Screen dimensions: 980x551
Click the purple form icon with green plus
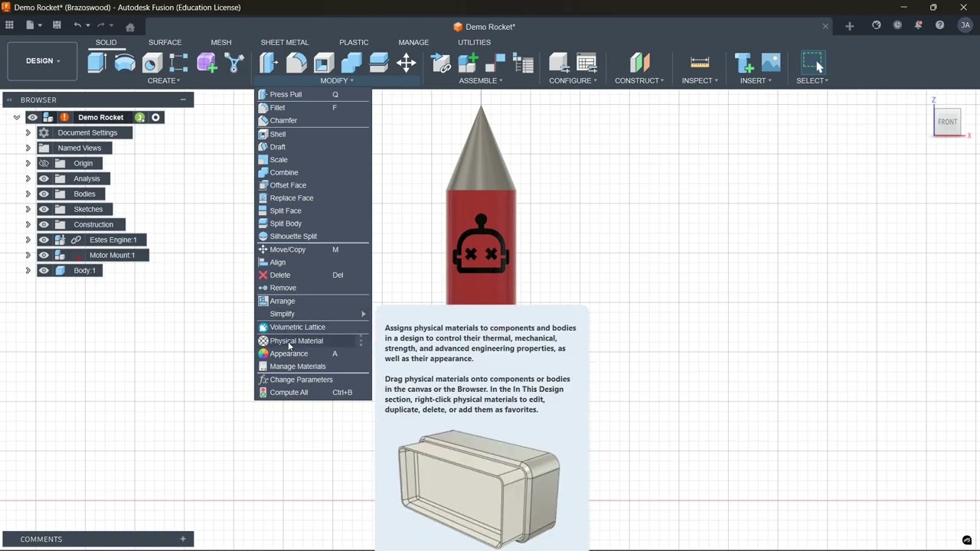point(207,63)
